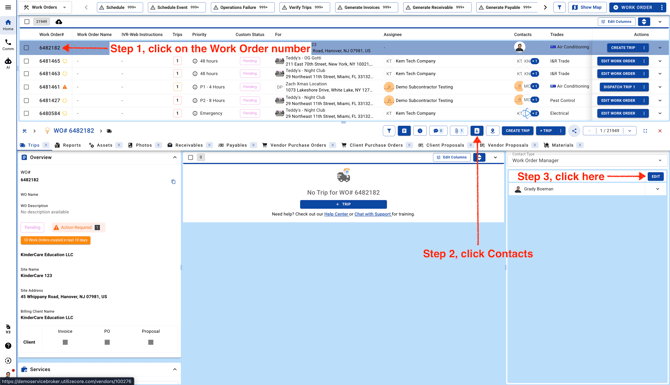Check the box for work order 6481463
Image resolution: width=670 pixels, height=385 pixels.
tap(26, 73)
